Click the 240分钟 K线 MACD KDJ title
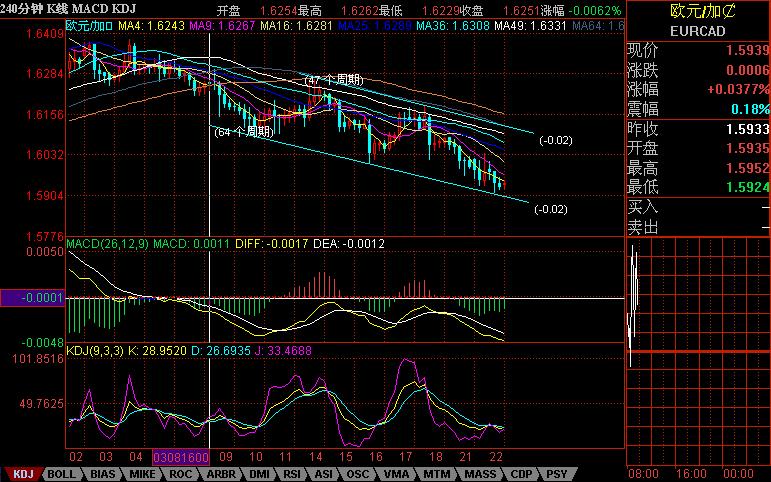The height and width of the screenshot is (482, 771). (x=68, y=9)
